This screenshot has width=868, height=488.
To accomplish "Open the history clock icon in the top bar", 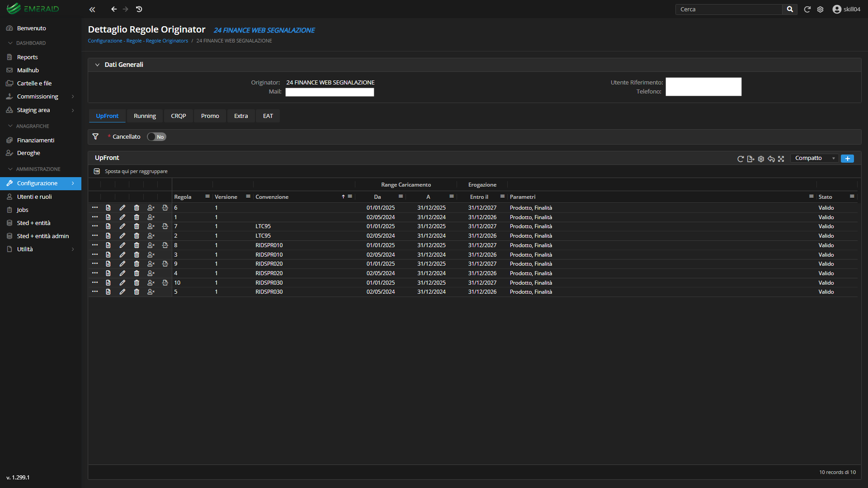I will [x=139, y=9].
